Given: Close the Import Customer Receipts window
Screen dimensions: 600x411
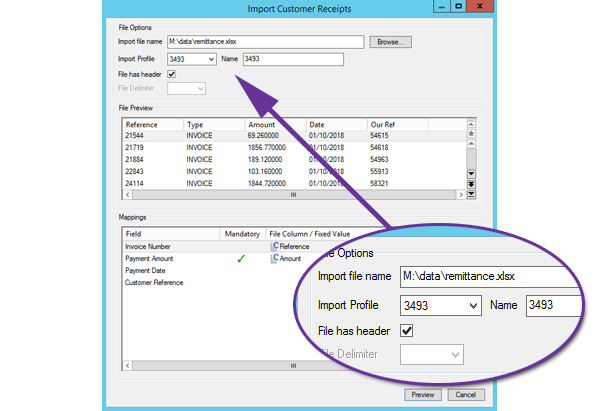Looking at the screenshot, I should [x=480, y=6].
